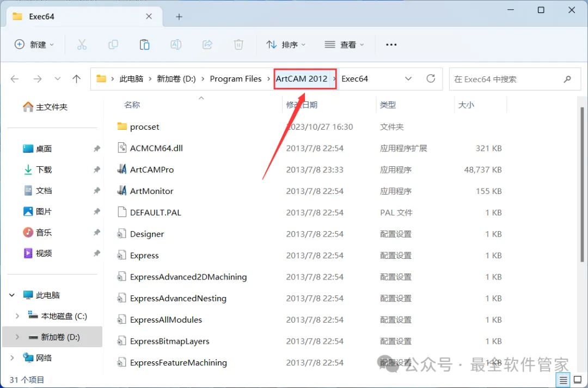The width and height of the screenshot is (588, 388).
Task: Collapse This PC (此电脑) tree node
Action: (12, 295)
